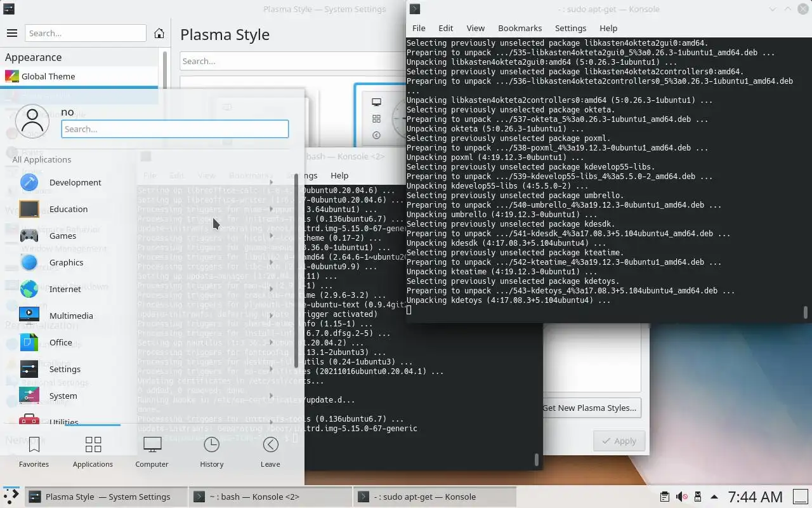812x508 pixels.
Task: Click the 'Unpacking kdetoys' terminal line
Action: [508, 300]
